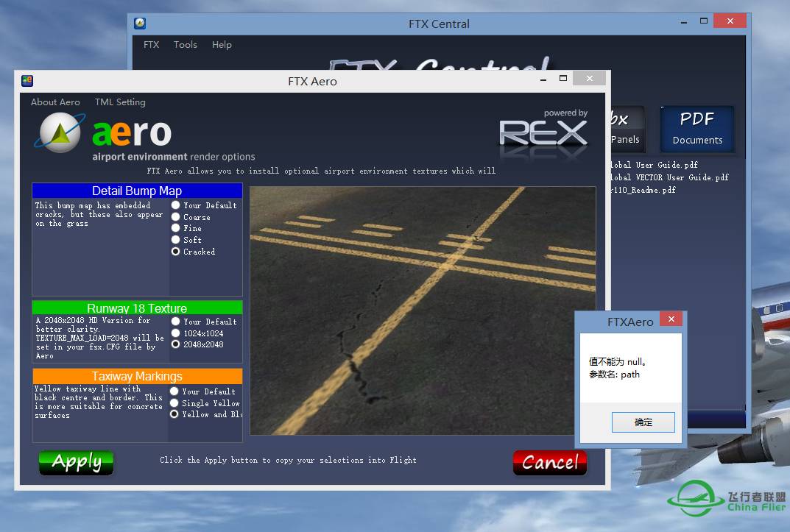
Task: Open the TML Setting menu
Action: click(x=120, y=102)
